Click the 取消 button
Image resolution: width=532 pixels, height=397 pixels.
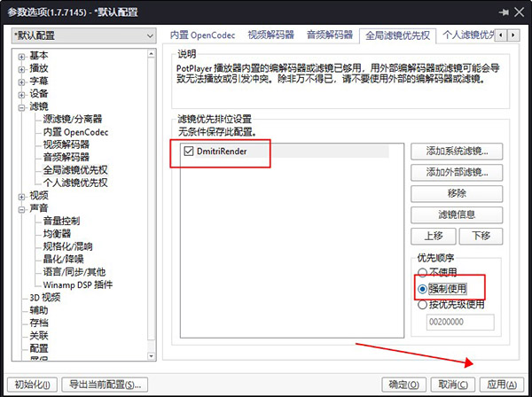tap(452, 385)
